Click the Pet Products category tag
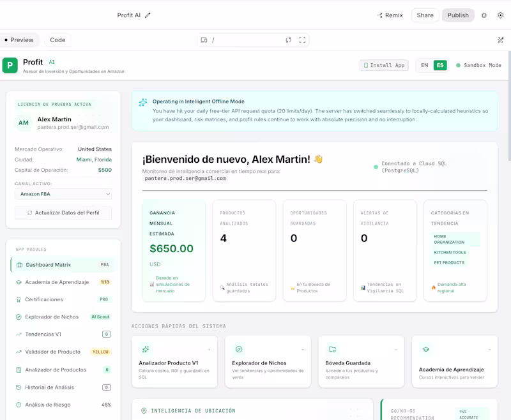The image size is (511, 420). (449, 262)
